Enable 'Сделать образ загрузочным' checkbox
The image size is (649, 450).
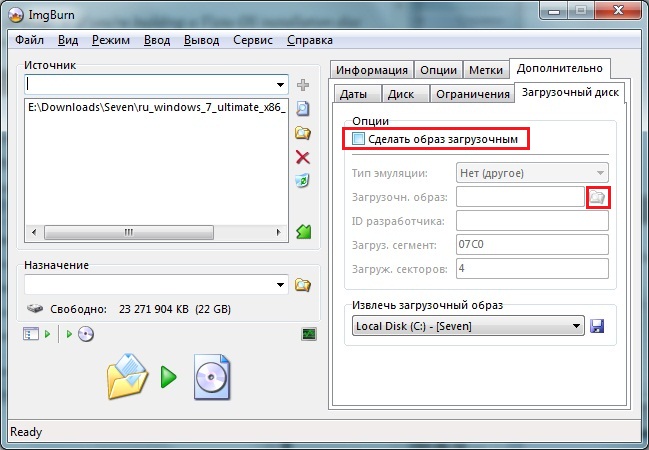click(359, 140)
